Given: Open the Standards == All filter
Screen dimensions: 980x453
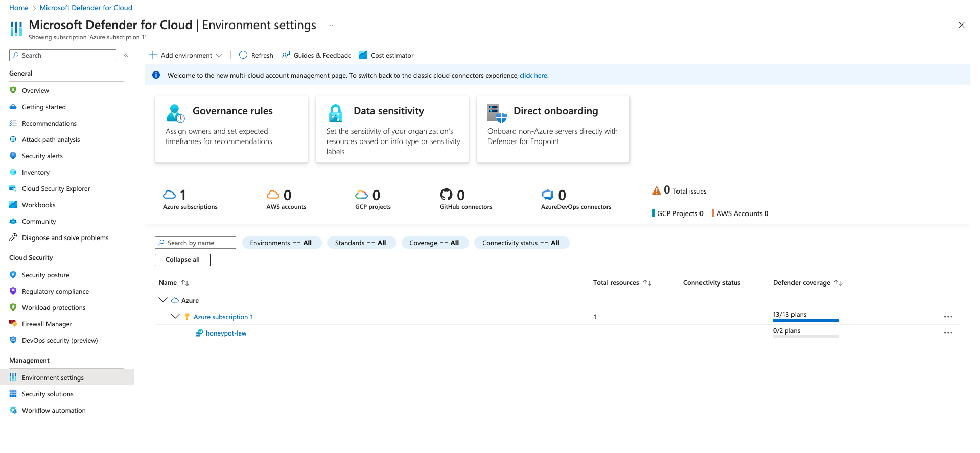Looking at the screenshot, I should click(x=361, y=243).
